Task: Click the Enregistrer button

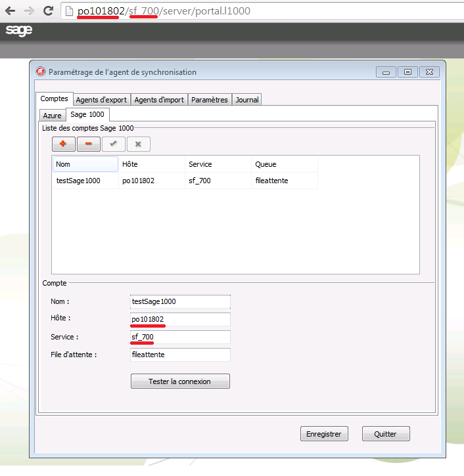Action: click(324, 434)
